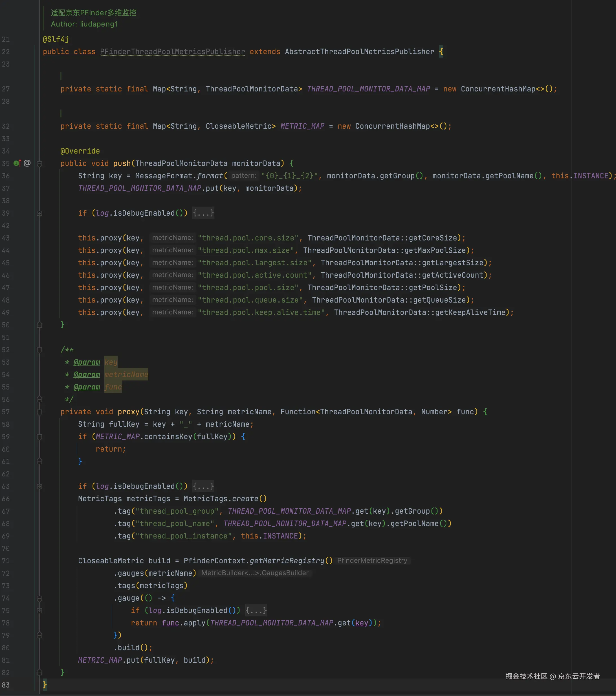Click the fold end marker at line 82
The height and width of the screenshot is (696, 616).
39,673
